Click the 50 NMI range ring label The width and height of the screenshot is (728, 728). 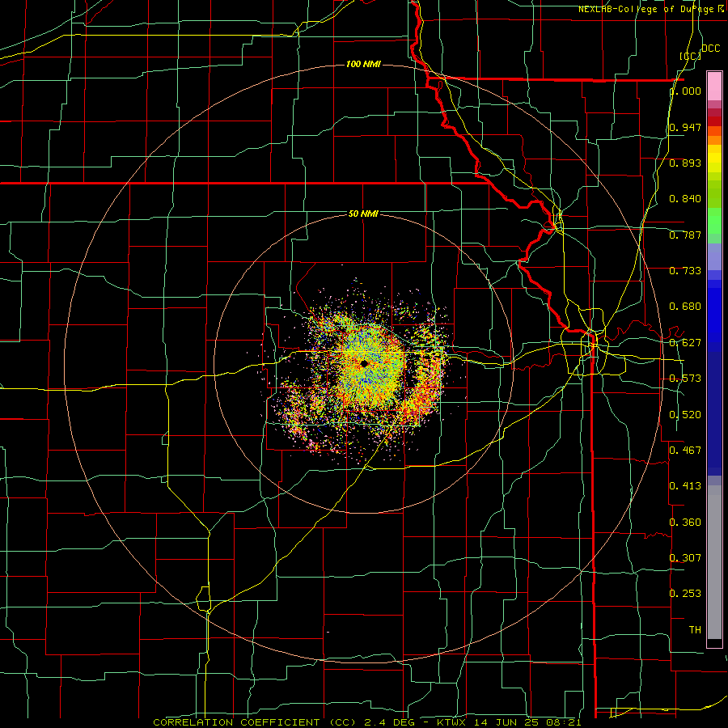[363, 214]
